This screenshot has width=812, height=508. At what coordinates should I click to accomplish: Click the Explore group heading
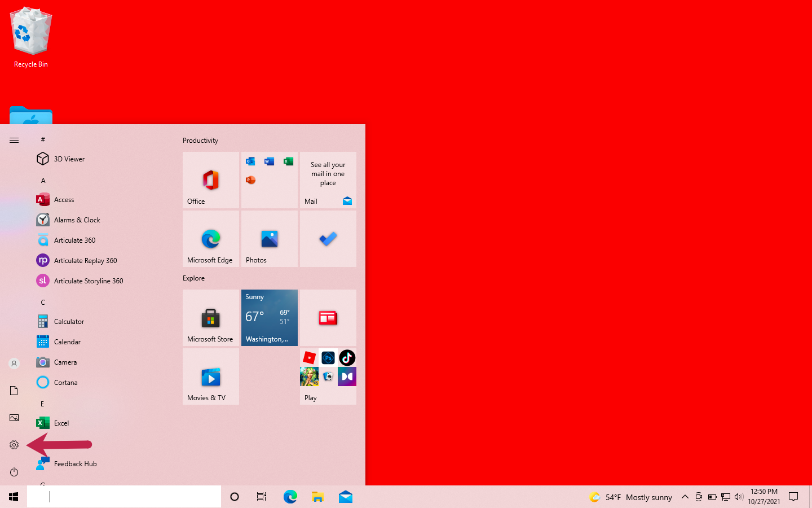193,278
